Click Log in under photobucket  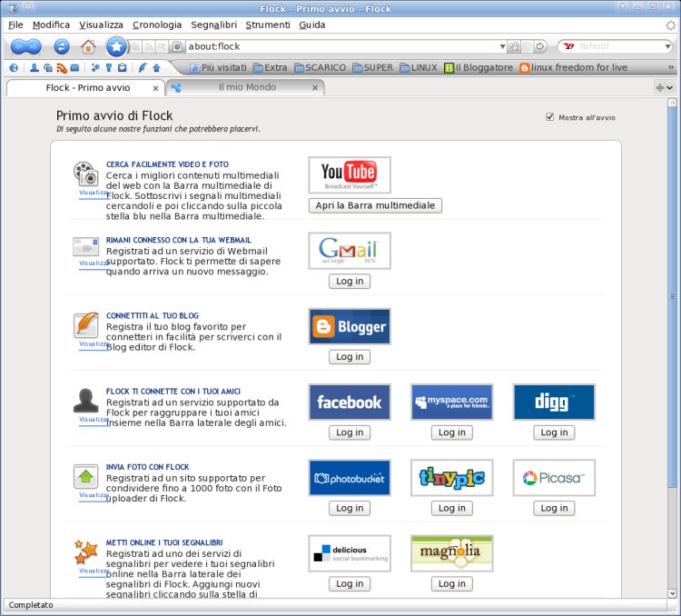pyautogui.click(x=350, y=508)
